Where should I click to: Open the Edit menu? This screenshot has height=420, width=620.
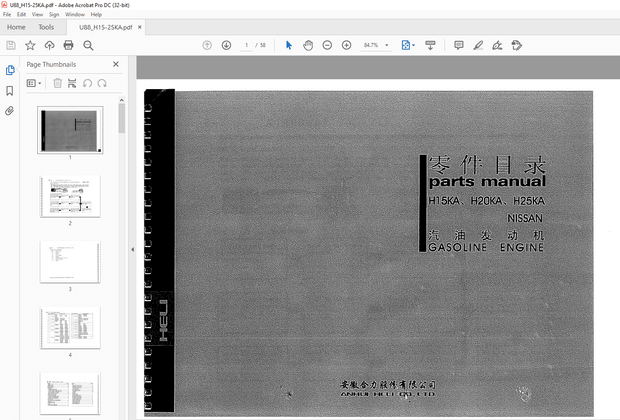[x=21, y=15]
